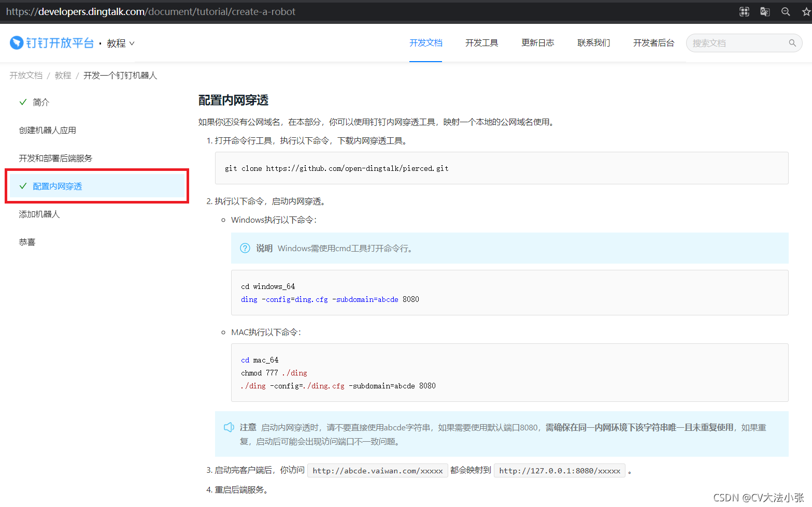Click the 'cd mac_64' command line
Screen dimensions: 812x507
click(x=260, y=360)
